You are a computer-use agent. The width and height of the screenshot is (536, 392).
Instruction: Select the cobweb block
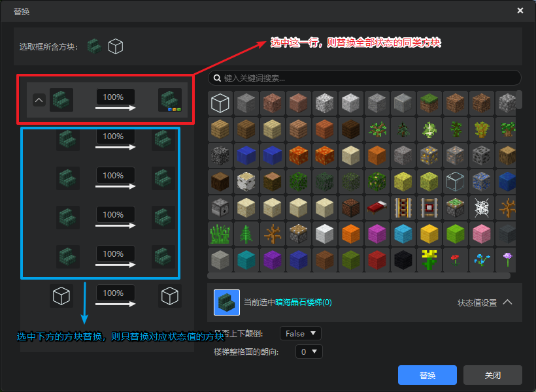point(481,208)
